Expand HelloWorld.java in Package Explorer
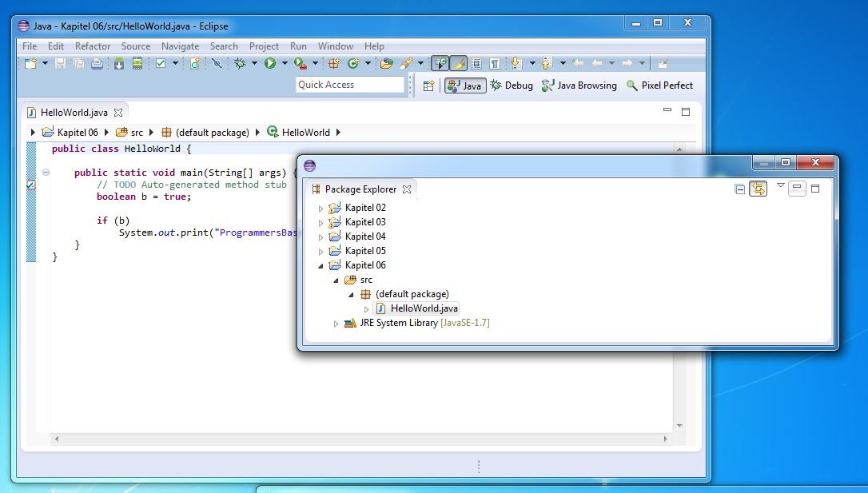The height and width of the screenshot is (493, 868). click(x=366, y=309)
